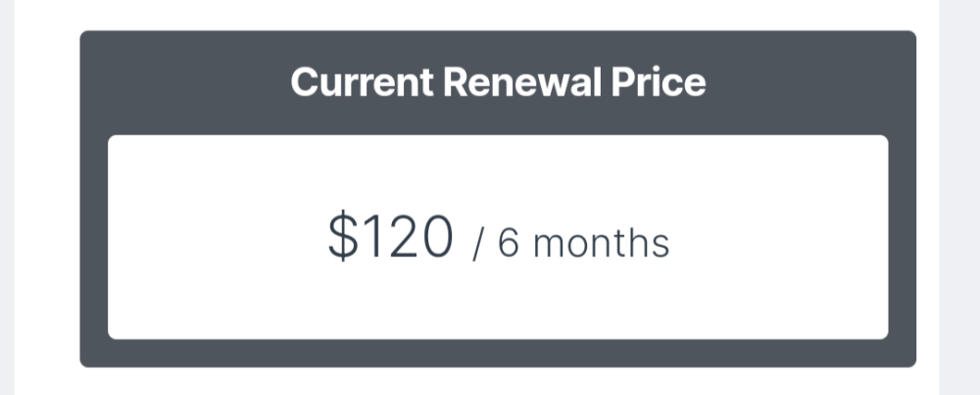Click the light gray strip at right edge
The width and height of the screenshot is (980, 395).
click(958, 196)
